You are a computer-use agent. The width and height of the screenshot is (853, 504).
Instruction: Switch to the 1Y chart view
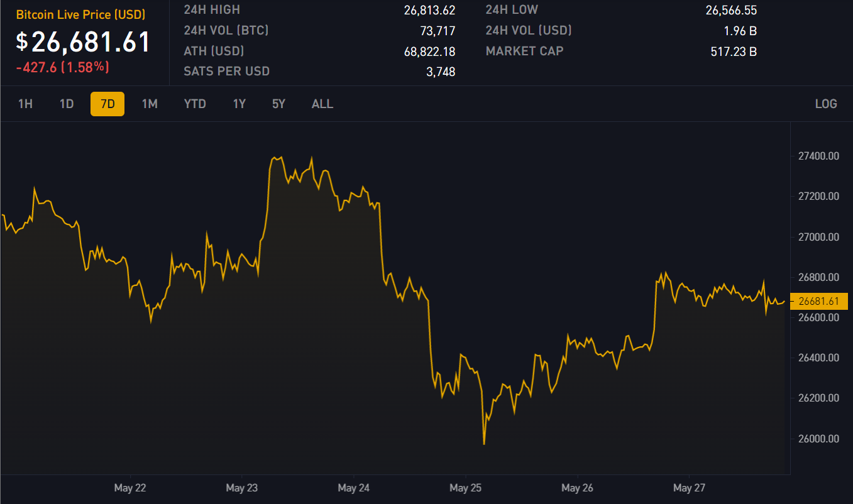pyautogui.click(x=239, y=104)
